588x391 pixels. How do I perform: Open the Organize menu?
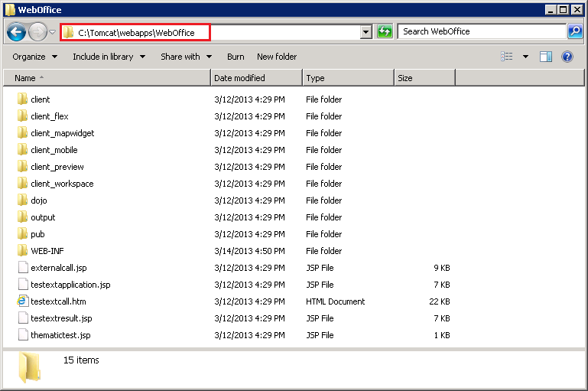coord(34,57)
